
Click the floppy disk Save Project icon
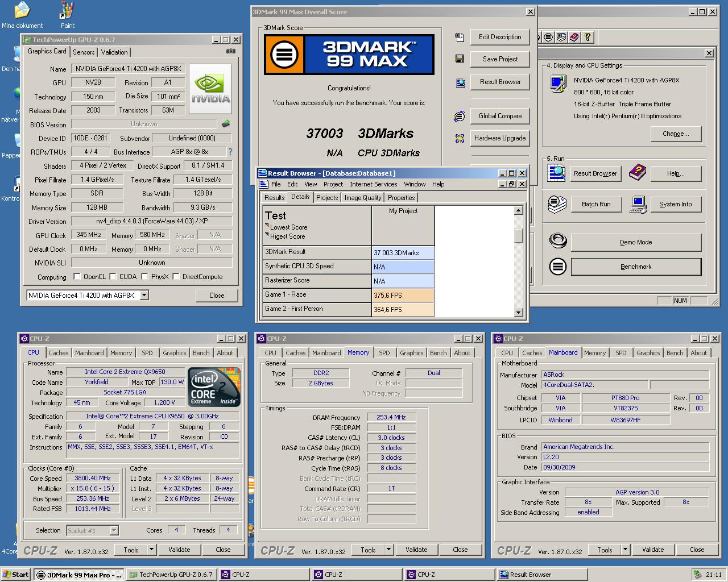coord(460,59)
